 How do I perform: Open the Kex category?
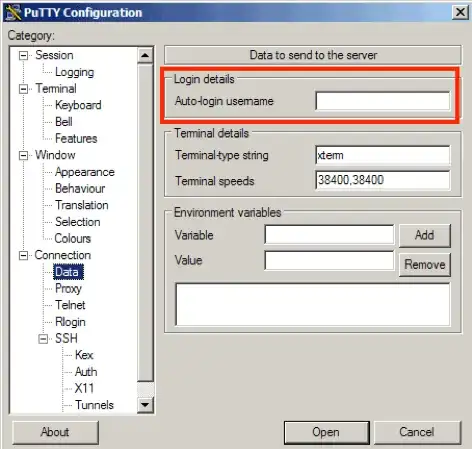pos(84,355)
